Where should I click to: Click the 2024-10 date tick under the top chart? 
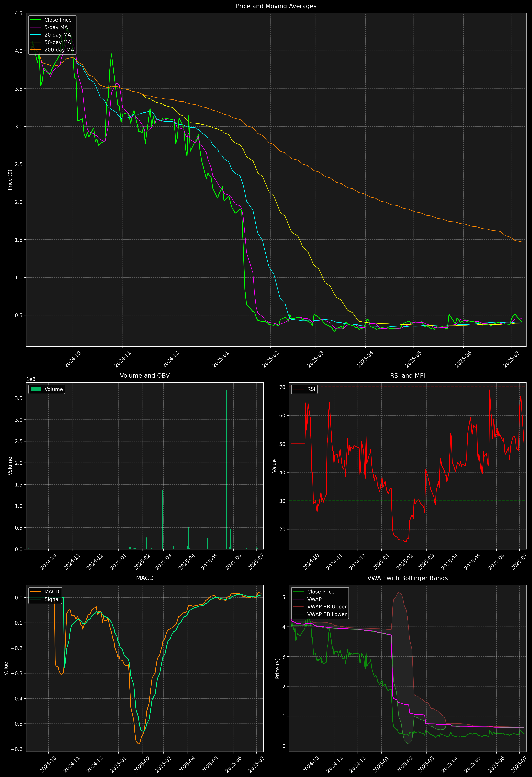[x=72, y=359]
